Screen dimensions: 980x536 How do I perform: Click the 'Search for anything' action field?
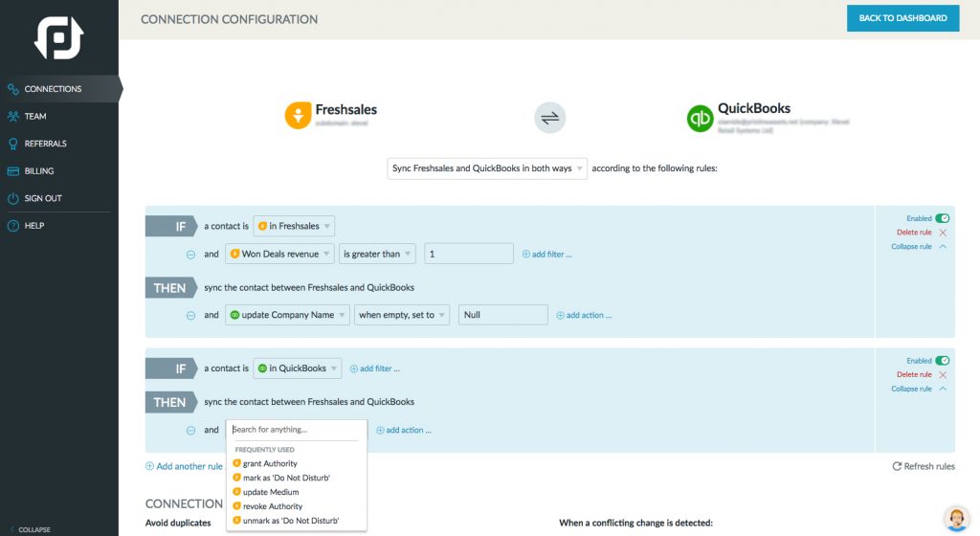click(297, 430)
